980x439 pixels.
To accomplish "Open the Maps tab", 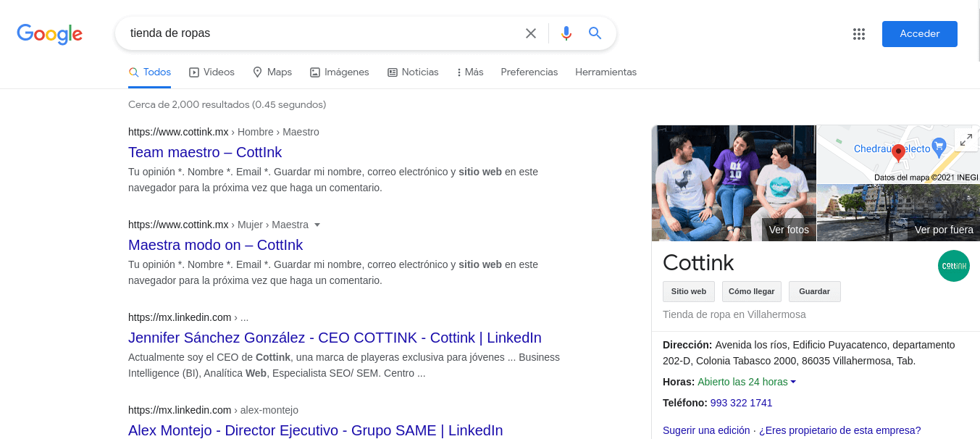I will click(x=272, y=72).
